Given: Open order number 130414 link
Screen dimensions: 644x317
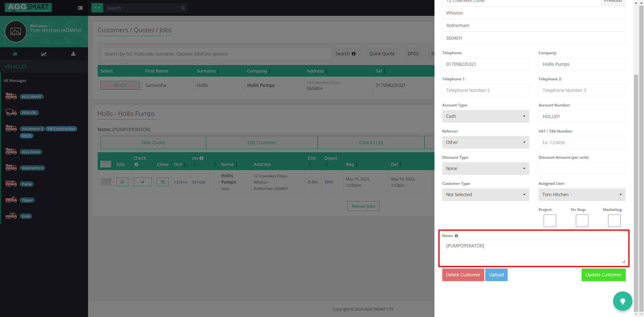Looking at the screenshot, I should (180, 182).
